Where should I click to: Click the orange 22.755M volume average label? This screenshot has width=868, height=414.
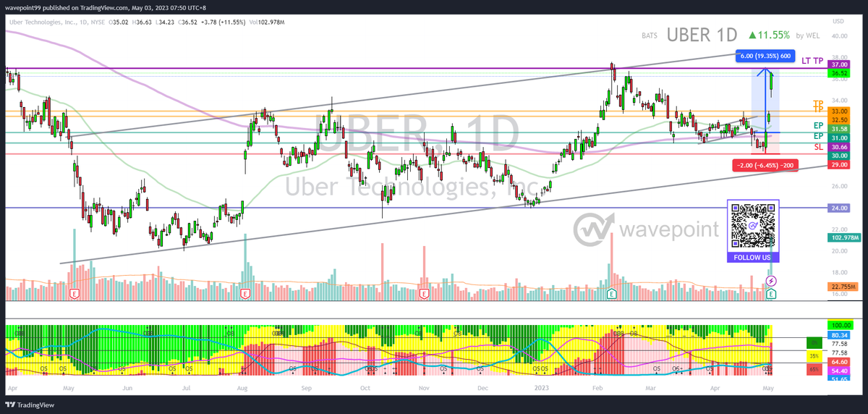[x=843, y=287]
